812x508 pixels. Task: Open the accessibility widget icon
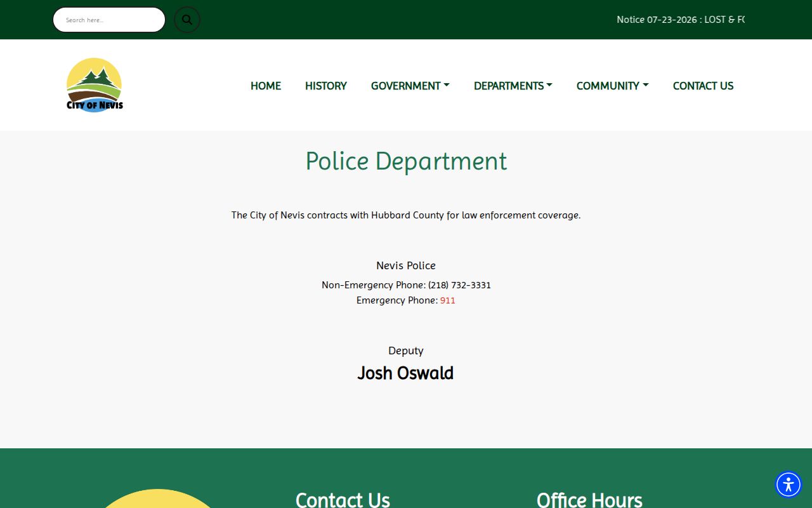[x=789, y=485]
